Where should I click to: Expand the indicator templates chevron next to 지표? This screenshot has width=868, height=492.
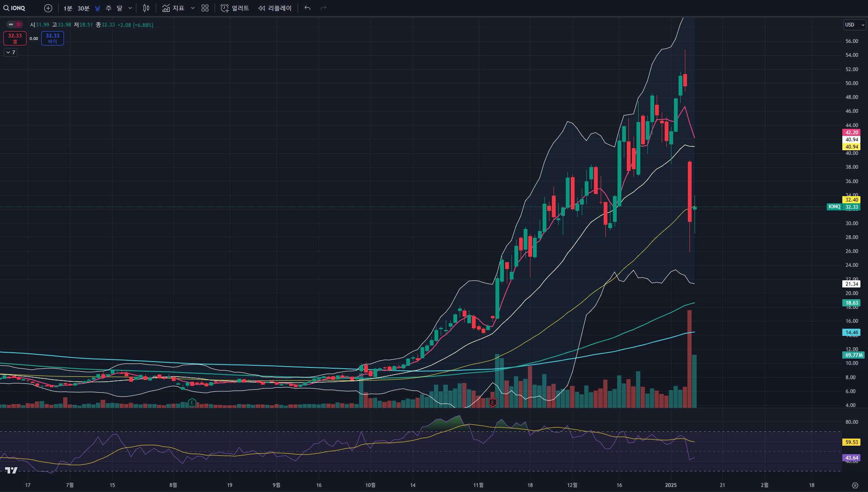pyautogui.click(x=193, y=8)
